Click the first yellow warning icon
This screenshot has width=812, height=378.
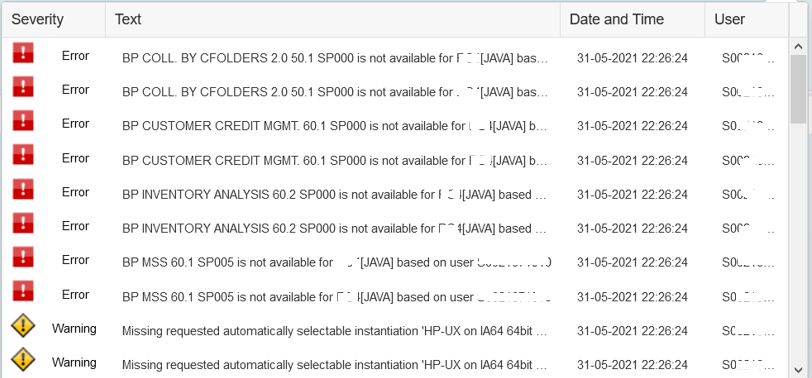click(x=23, y=326)
